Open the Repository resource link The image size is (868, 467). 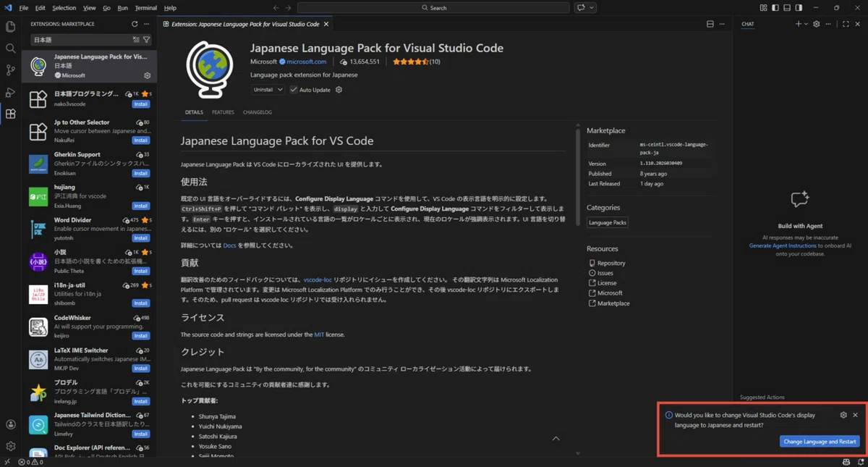coord(611,263)
